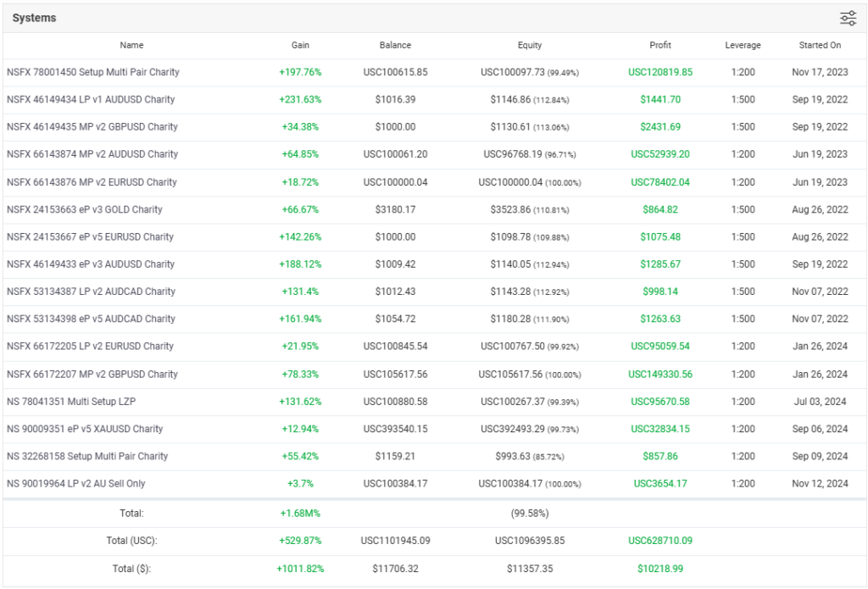The image size is (868, 589).
Task: Open NSFX 66172207 MP v2 GBPUSD Charity
Action: [92, 375]
